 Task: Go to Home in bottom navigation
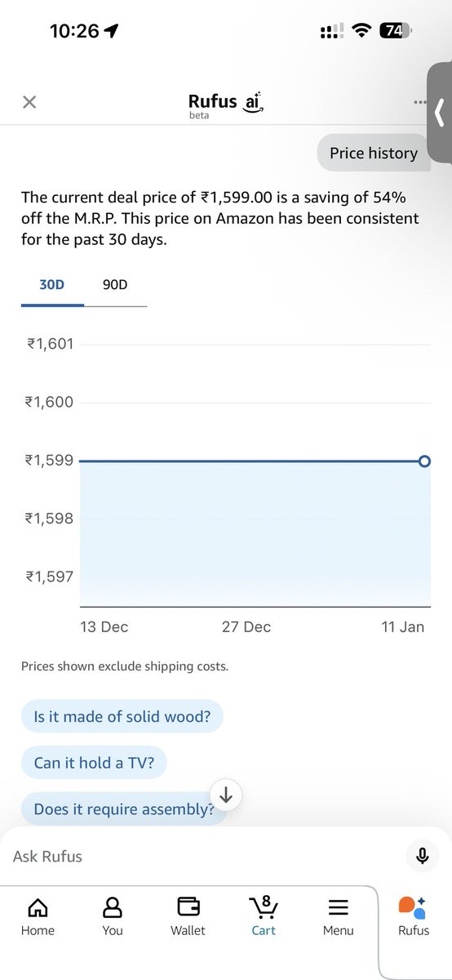click(x=38, y=915)
